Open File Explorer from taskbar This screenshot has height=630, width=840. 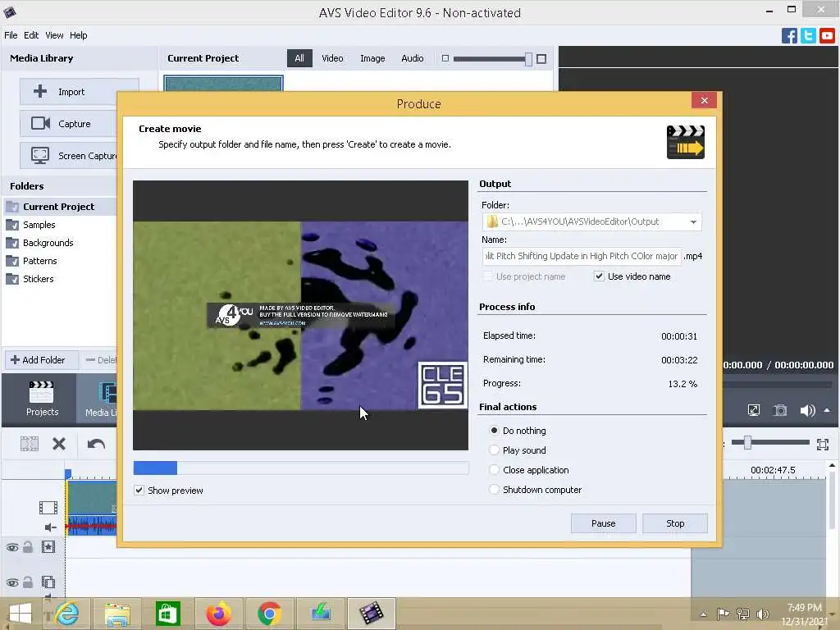[117, 614]
